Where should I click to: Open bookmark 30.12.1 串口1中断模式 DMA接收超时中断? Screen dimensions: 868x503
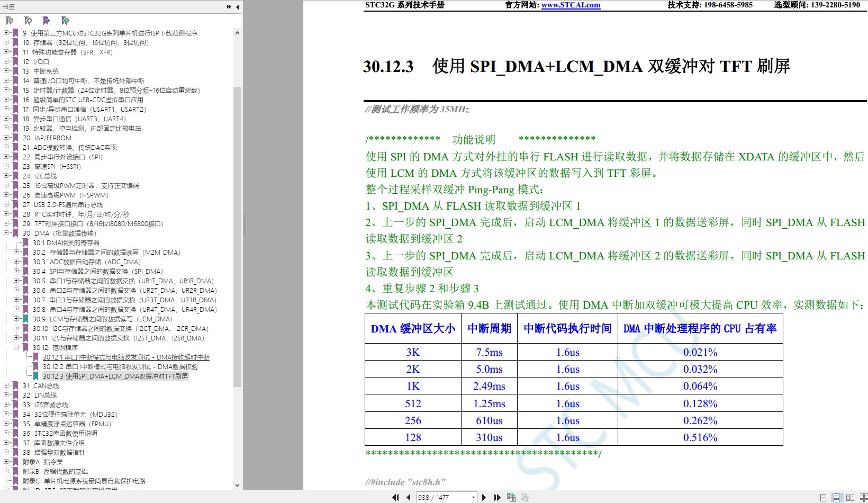point(126,357)
